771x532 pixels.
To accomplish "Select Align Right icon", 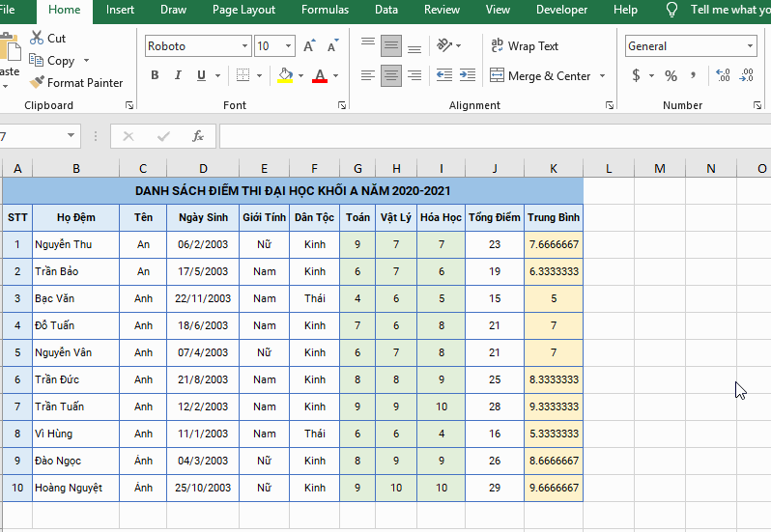I will pyautogui.click(x=414, y=75).
